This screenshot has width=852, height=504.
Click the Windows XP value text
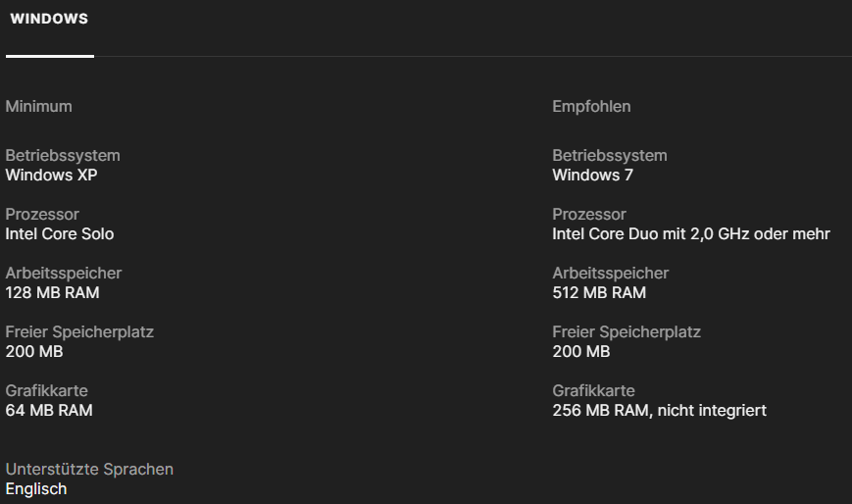[x=51, y=176]
